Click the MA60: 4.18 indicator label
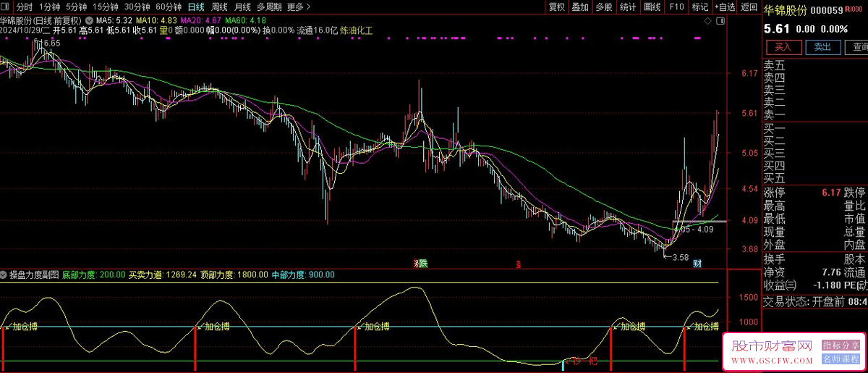 (244, 21)
